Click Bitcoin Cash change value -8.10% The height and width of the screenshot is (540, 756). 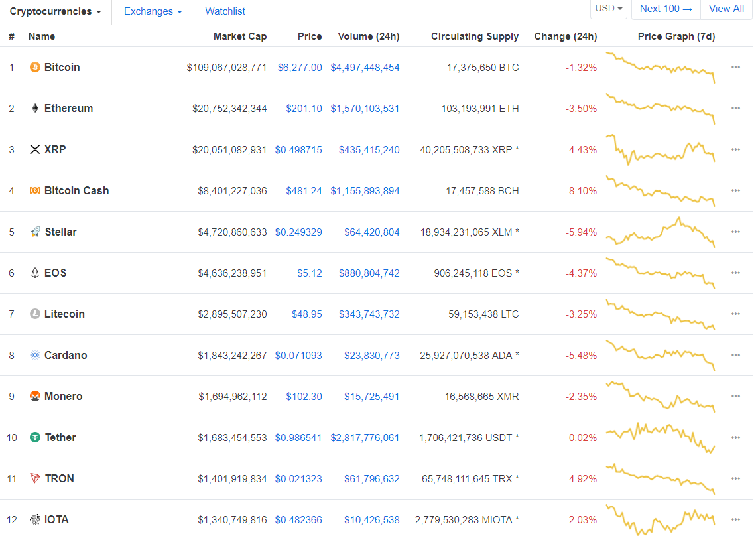(x=582, y=191)
